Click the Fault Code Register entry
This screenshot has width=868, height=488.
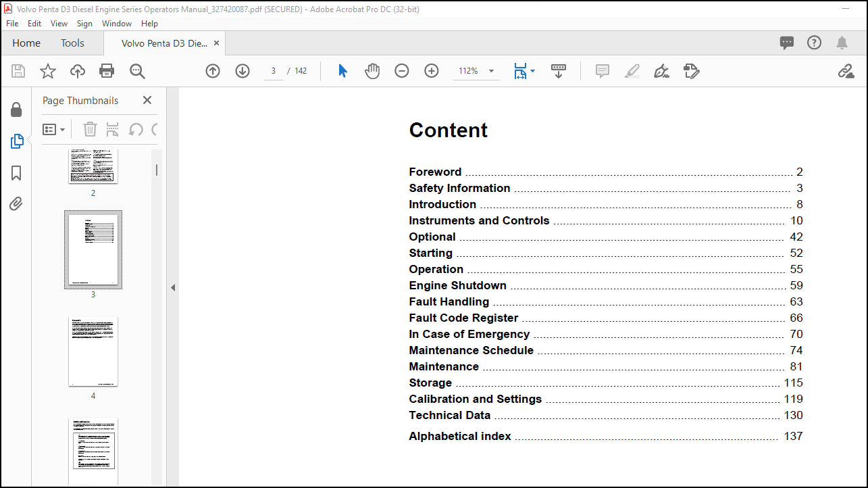tap(606, 318)
